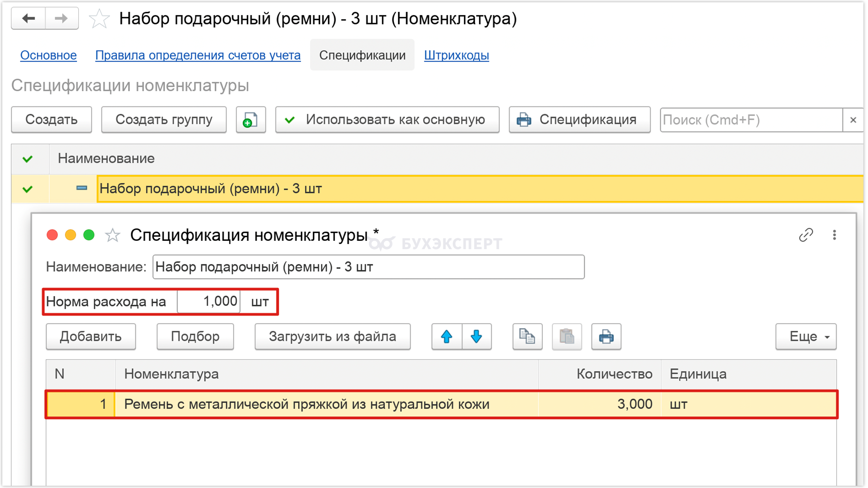Move the row down with the blue down arrow

point(476,337)
